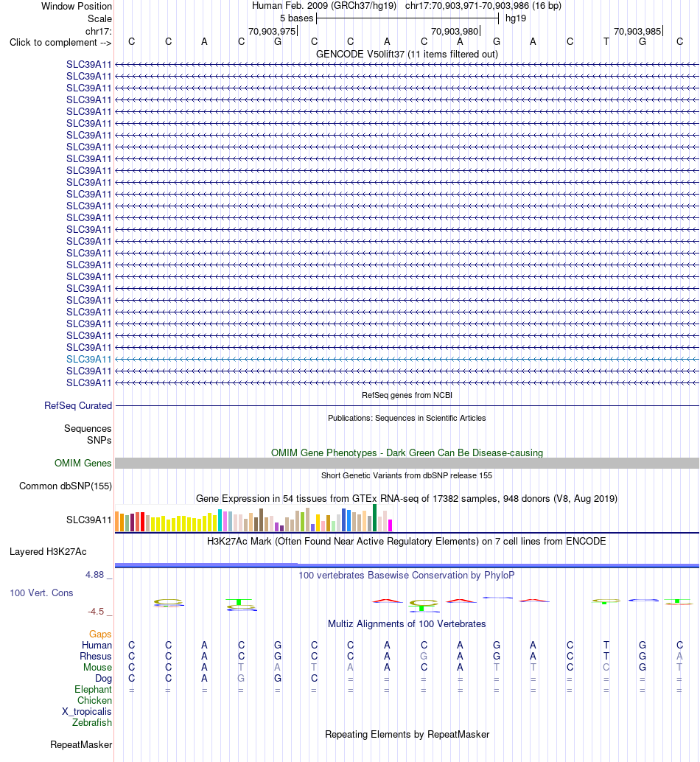Click the 70,903,975 position marker
This screenshot has width=700, height=762.
click(273, 32)
